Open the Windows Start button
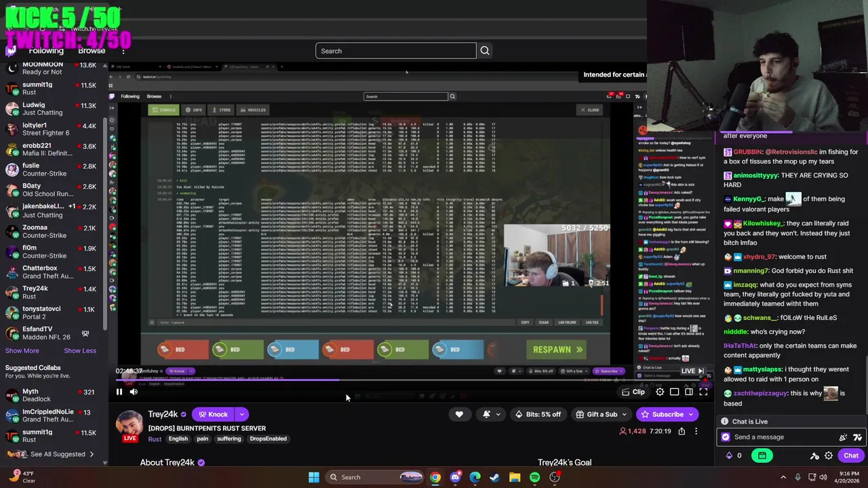 pyautogui.click(x=314, y=477)
